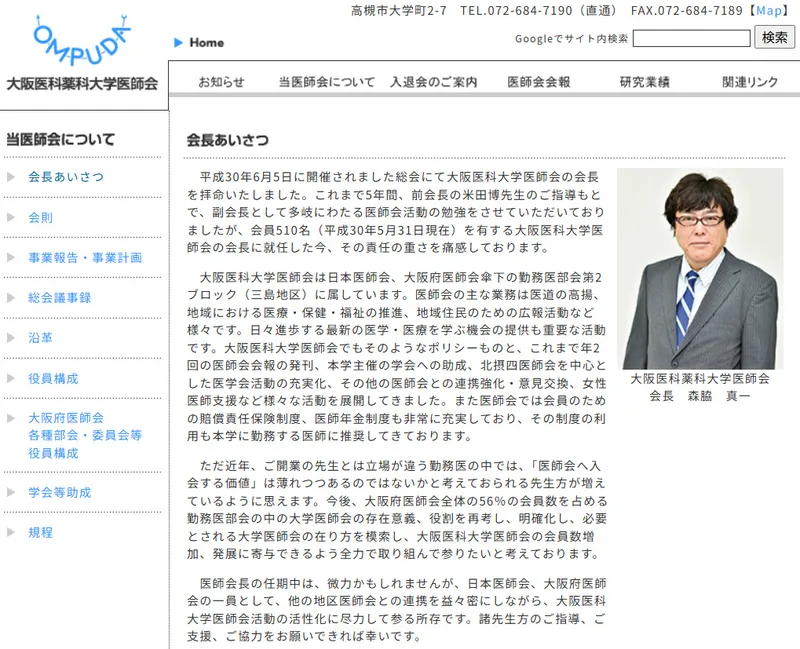Open the 学会等助成 sidebar link

pos(60,492)
